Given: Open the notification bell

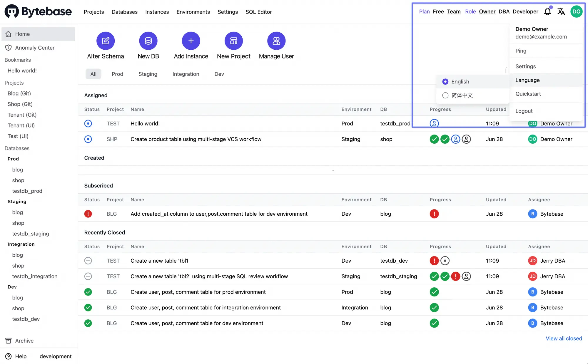Looking at the screenshot, I should tap(547, 12).
